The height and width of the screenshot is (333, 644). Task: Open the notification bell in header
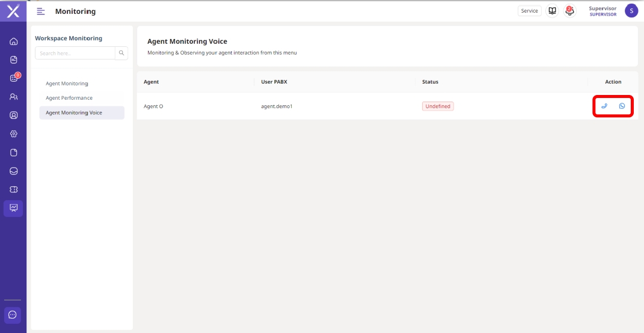pos(569,11)
